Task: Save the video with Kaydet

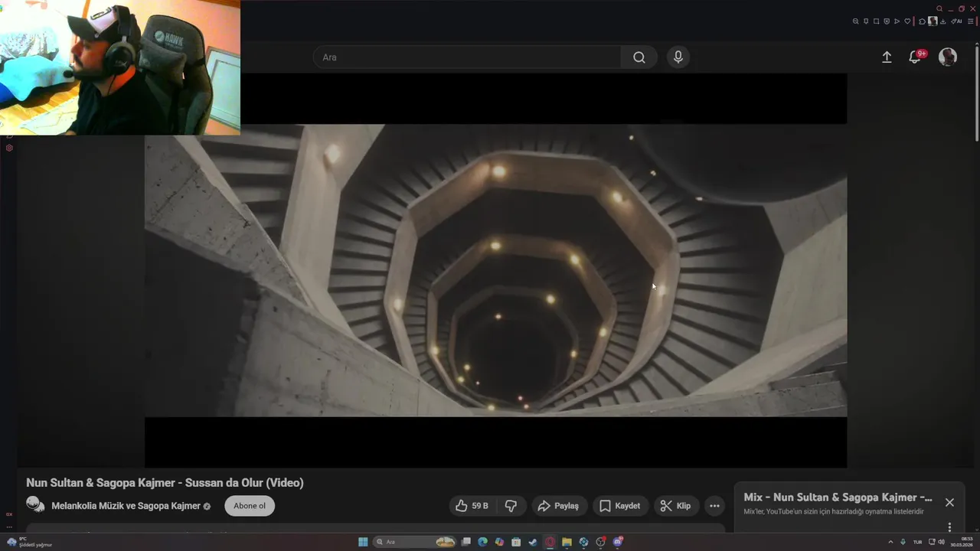Action: [x=620, y=506]
